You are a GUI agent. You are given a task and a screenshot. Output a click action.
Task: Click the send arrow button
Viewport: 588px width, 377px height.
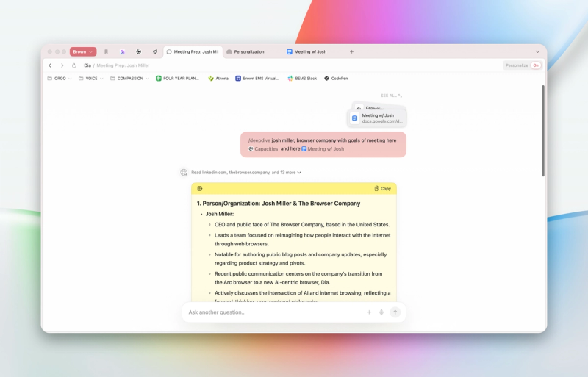pos(395,312)
